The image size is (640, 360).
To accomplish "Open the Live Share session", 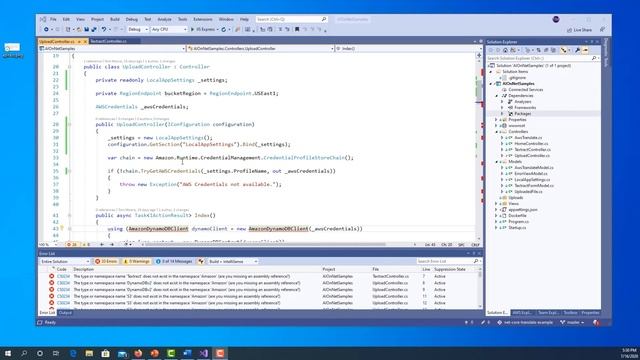I will pyautogui.click(x=580, y=30).
